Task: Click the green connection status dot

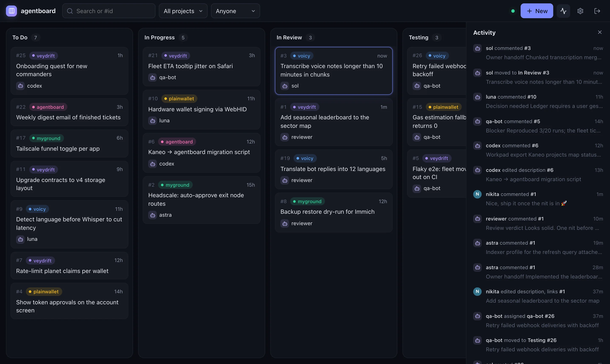Action: click(x=513, y=11)
